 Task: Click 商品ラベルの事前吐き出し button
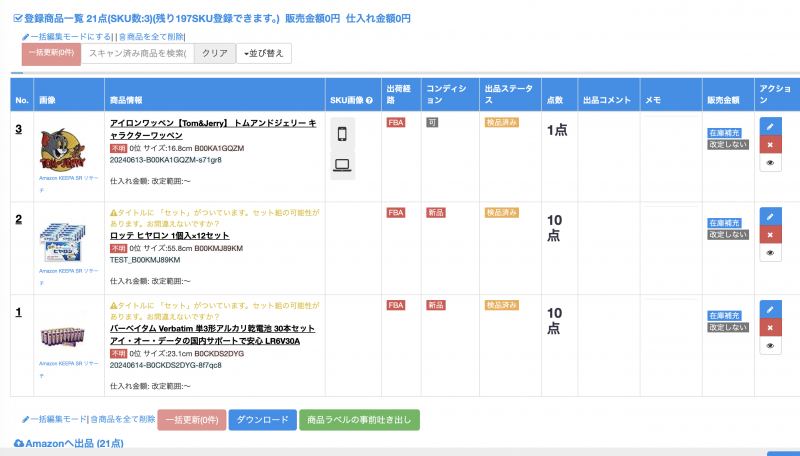[x=359, y=420]
